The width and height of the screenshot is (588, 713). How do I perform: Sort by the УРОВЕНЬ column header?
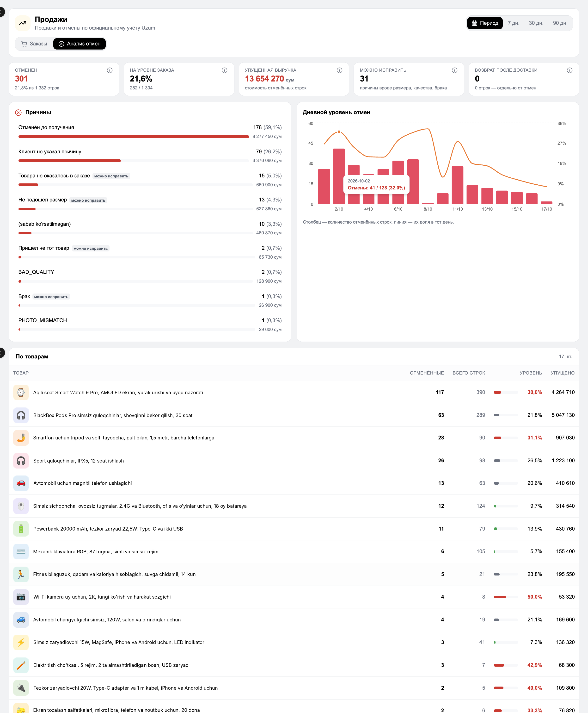pos(531,373)
